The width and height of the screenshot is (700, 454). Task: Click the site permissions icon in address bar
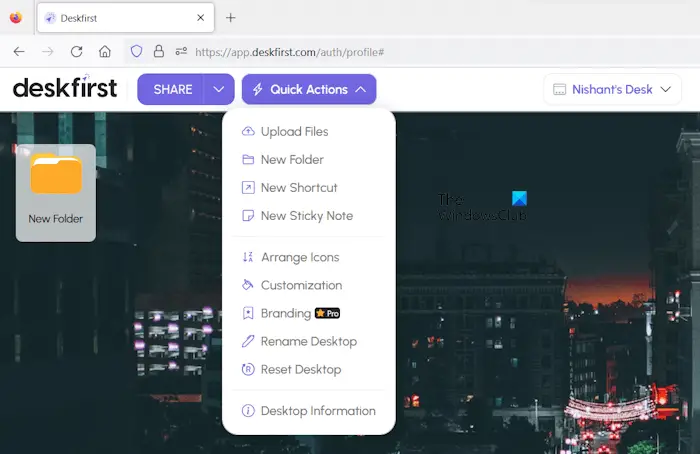coord(181,51)
